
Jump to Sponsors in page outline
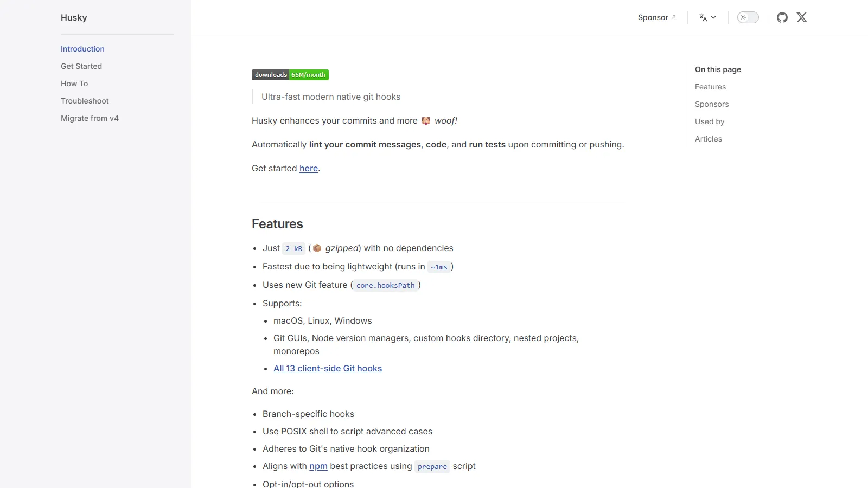[712, 104]
